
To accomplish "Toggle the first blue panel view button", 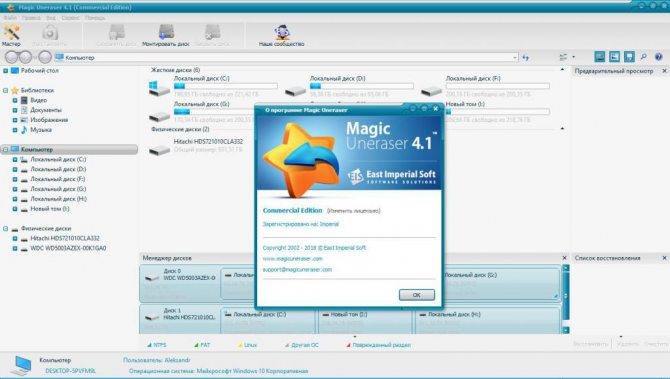I will [x=600, y=57].
